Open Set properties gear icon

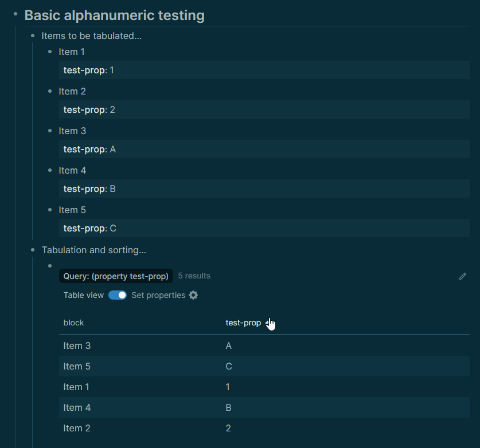pos(193,295)
